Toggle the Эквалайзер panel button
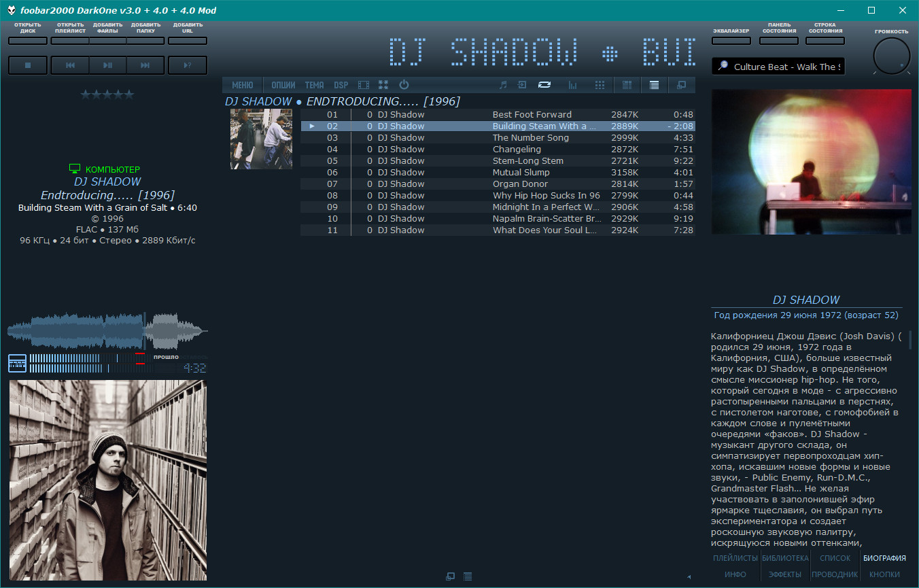Viewport: 919px width, 588px height. click(x=731, y=41)
